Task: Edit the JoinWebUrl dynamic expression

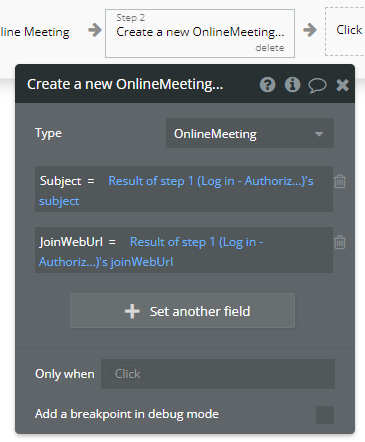Action: [x=151, y=252]
